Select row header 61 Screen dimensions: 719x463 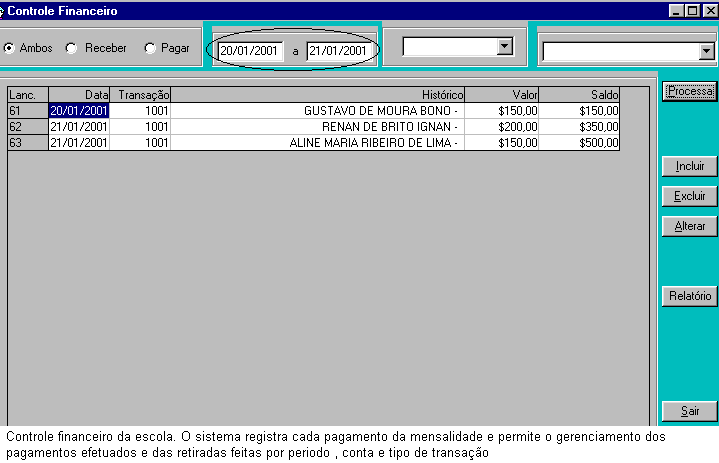[28, 110]
